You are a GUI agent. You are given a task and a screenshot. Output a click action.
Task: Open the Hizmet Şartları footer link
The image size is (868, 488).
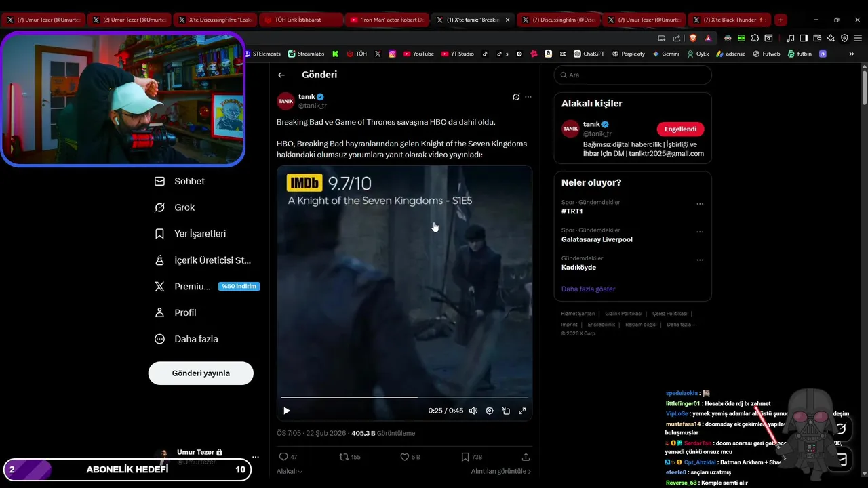click(x=578, y=314)
